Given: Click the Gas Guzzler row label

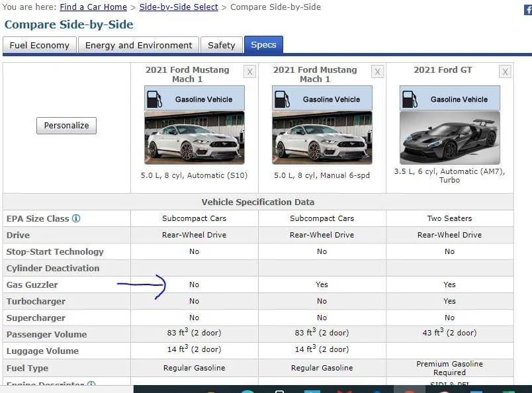Looking at the screenshot, I should pos(32,284).
